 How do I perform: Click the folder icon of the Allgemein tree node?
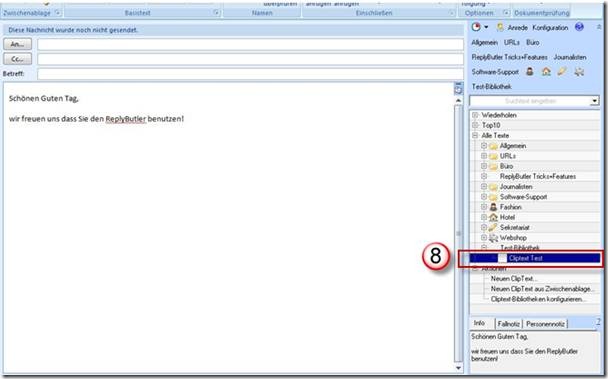(x=493, y=146)
